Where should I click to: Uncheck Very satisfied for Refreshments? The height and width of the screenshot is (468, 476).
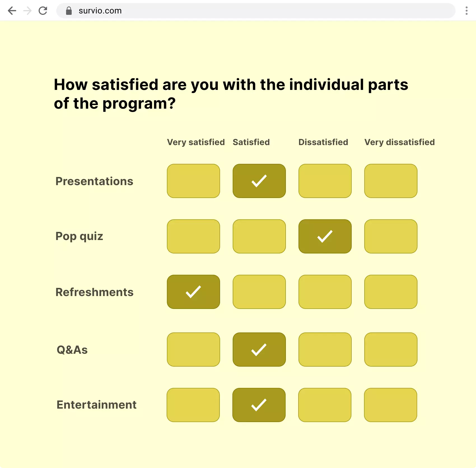193,292
